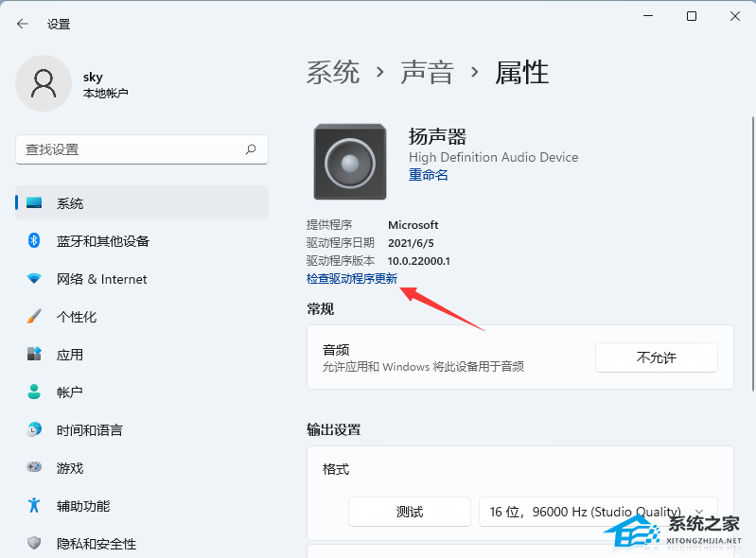Image resolution: width=756 pixels, height=558 pixels.
Task: Click the 帐户 person icon
Action: pyautogui.click(x=34, y=392)
